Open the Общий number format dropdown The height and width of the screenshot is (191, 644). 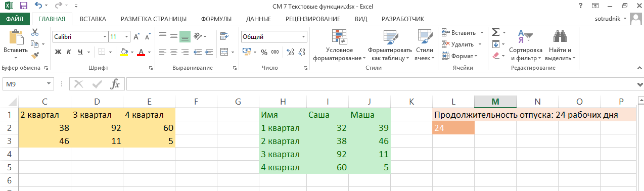[304, 37]
